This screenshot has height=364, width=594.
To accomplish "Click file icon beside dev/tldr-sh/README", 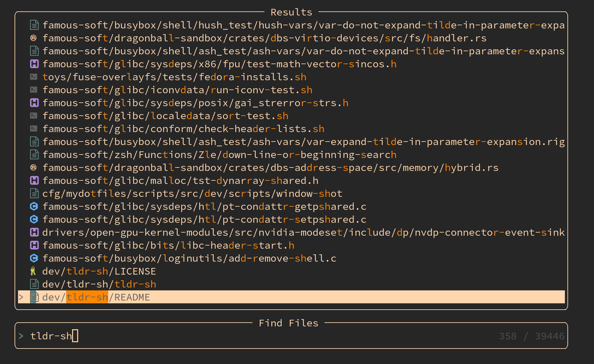I will click(x=34, y=297).
